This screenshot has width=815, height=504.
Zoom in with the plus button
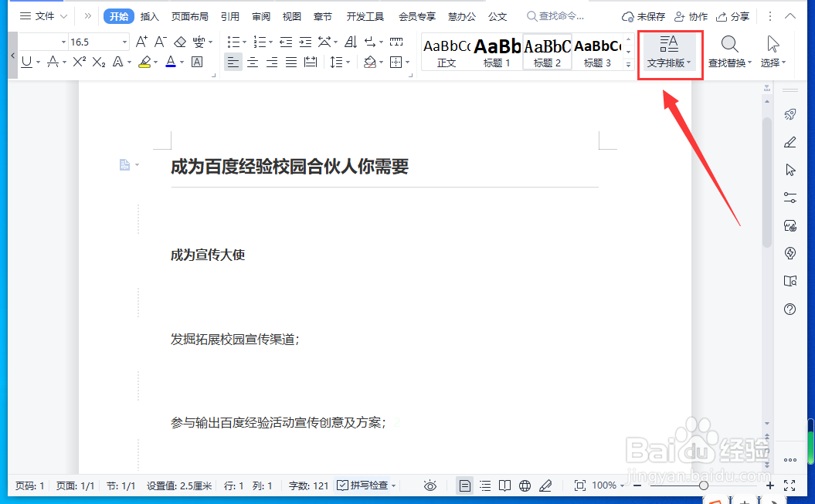point(769,485)
